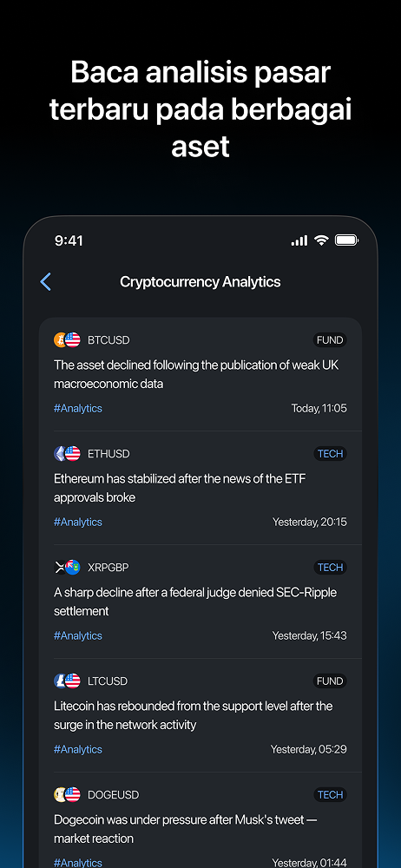Click the DOGEUSD Dogecoin flag icon
Screen dimensions: 401x868
tap(67, 795)
